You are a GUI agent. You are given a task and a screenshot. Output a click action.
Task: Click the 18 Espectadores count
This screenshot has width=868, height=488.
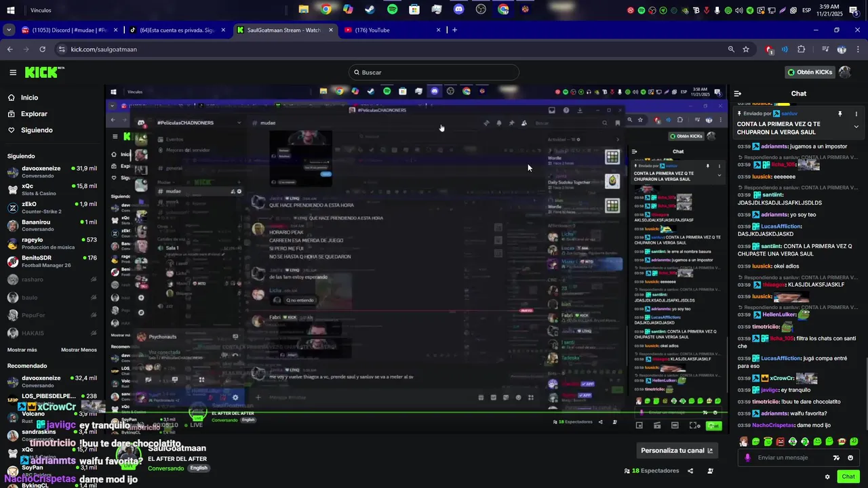point(652,471)
